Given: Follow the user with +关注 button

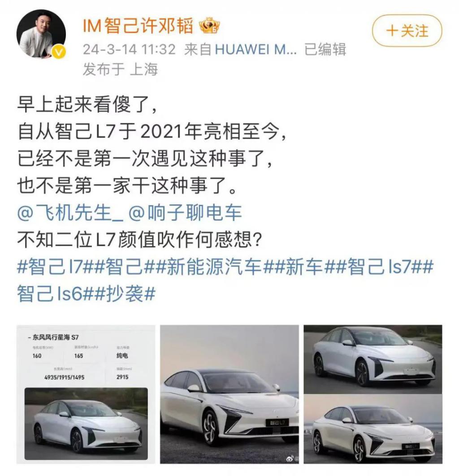Looking at the screenshot, I should (407, 31).
